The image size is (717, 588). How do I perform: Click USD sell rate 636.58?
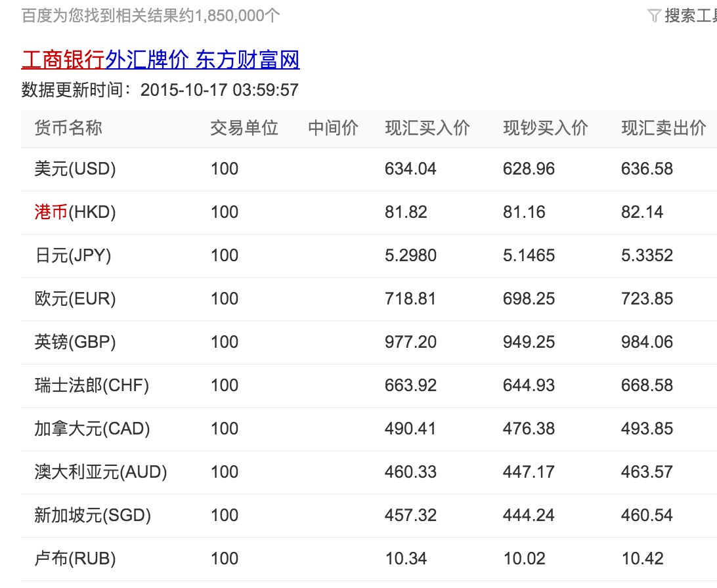(647, 169)
